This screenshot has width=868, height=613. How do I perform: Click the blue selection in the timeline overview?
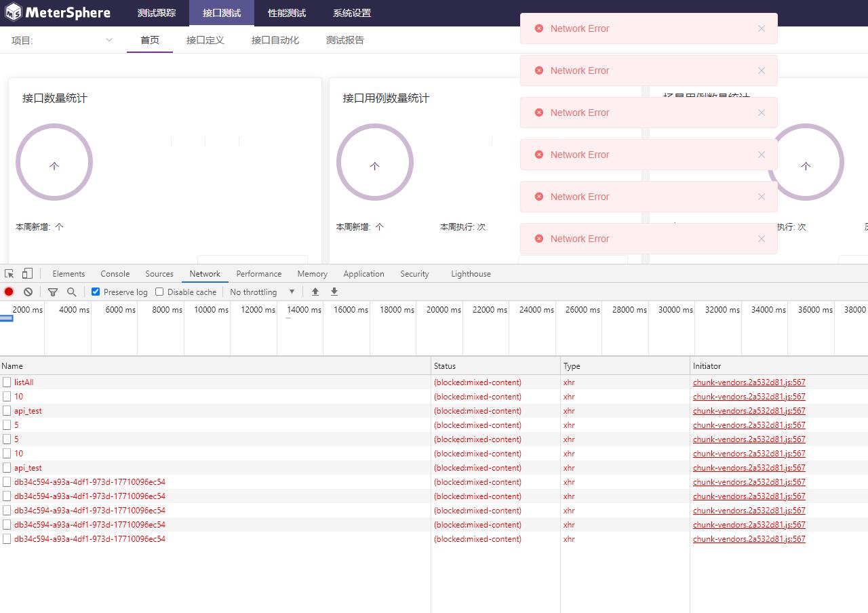[x=6, y=318]
